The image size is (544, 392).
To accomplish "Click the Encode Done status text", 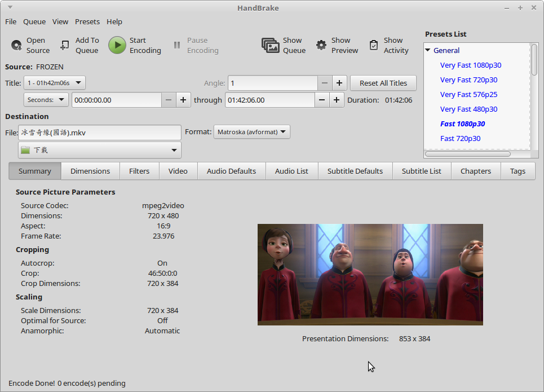I will pyautogui.click(x=67, y=384).
